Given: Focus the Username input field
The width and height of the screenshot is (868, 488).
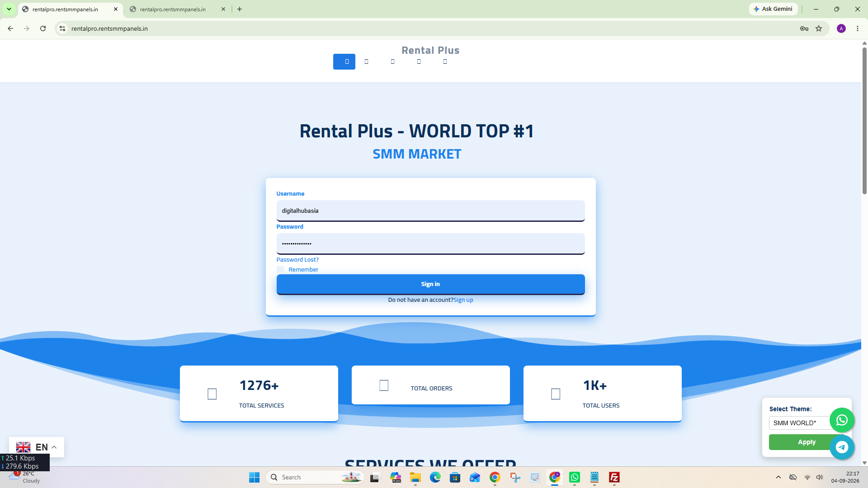Looking at the screenshot, I should [430, 211].
